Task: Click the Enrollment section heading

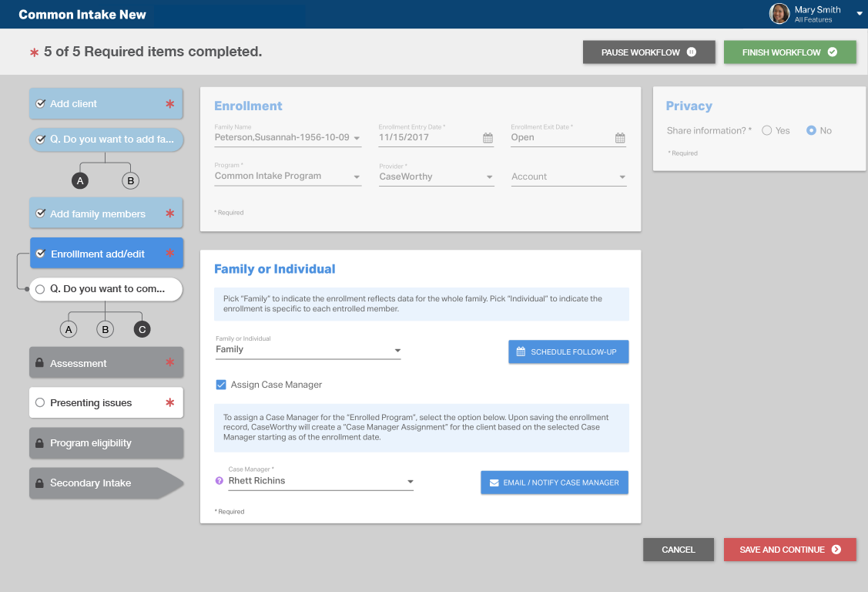Action: pyautogui.click(x=248, y=106)
